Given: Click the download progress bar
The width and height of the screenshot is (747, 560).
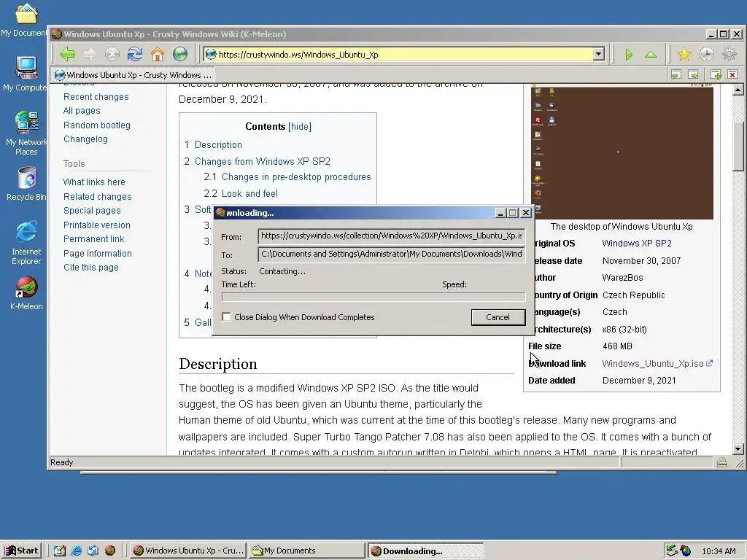Looking at the screenshot, I should point(373,297).
